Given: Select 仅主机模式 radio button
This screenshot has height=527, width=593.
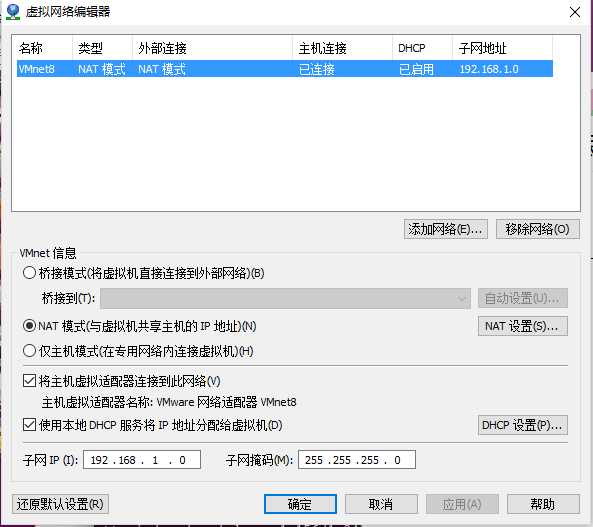Looking at the screenshot, I should tap(29, 351).
